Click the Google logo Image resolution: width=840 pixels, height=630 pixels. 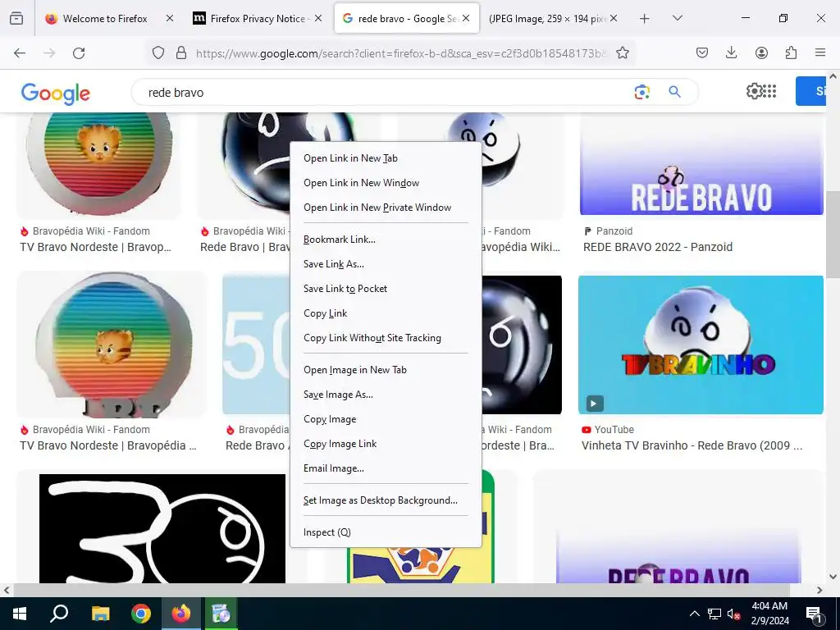(56, 94)
